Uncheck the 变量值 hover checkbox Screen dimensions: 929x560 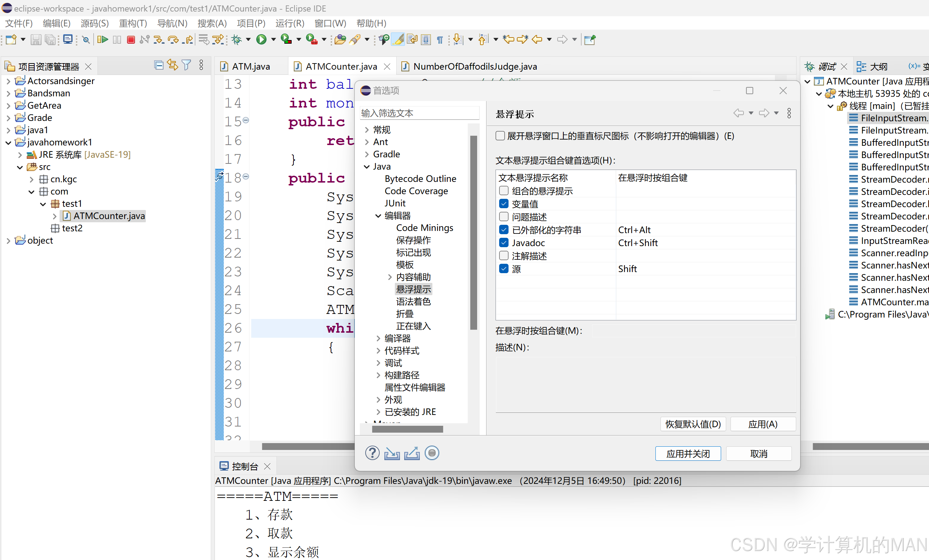[503, 204]
